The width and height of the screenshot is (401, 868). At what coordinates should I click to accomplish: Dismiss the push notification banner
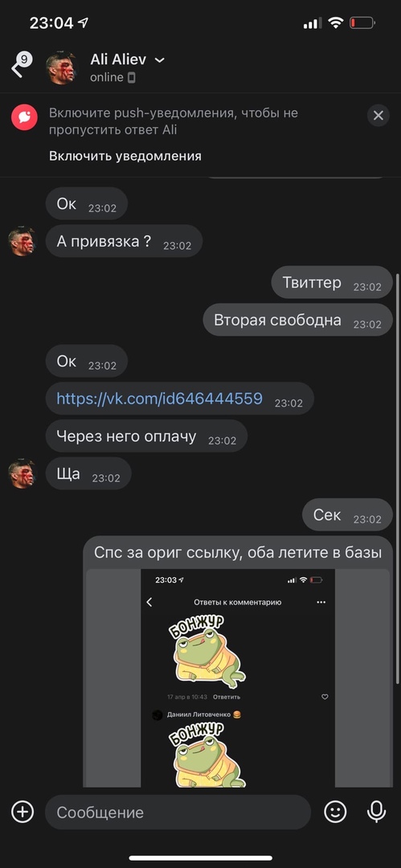pyautogui.click(x=378, y=116)
